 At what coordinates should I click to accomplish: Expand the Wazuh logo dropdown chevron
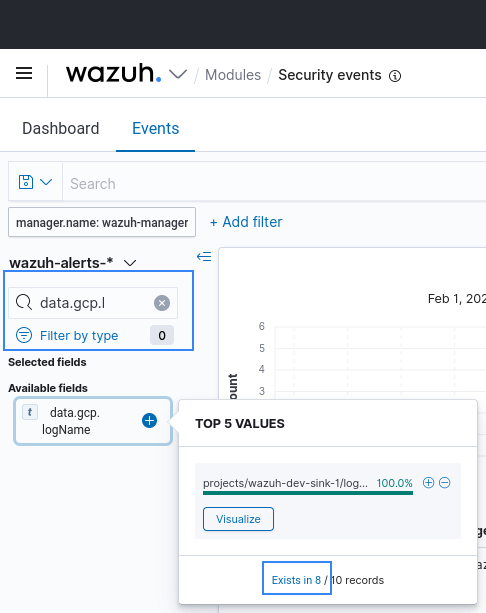click(x=178, y=74)
